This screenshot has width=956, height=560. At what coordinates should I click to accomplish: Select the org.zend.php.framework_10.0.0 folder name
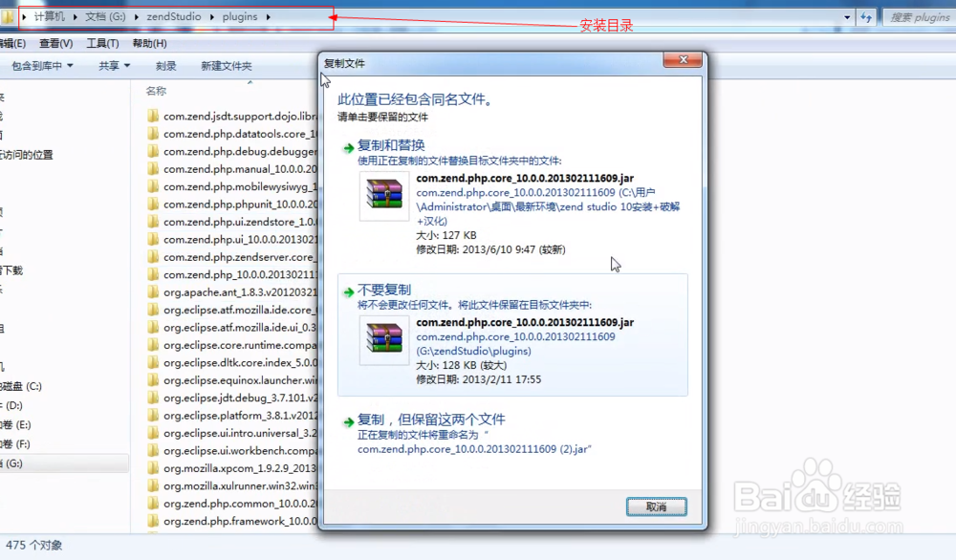240,522
